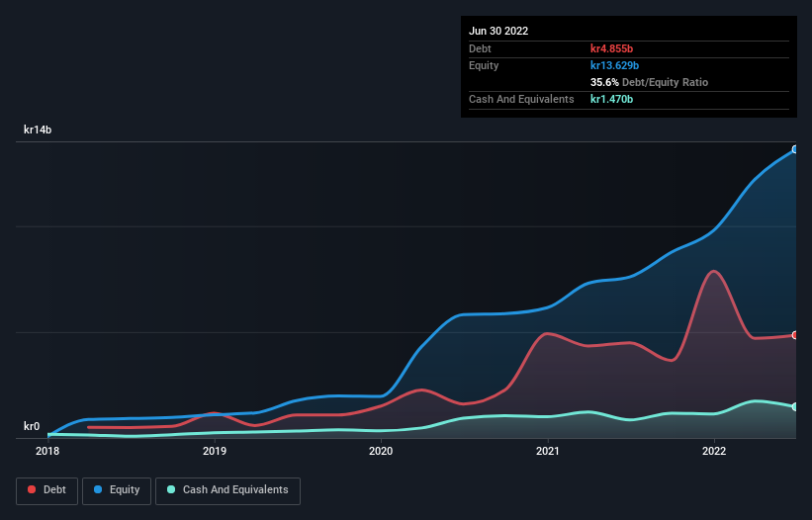Click the kr0 y-axis label

(32, 426)
